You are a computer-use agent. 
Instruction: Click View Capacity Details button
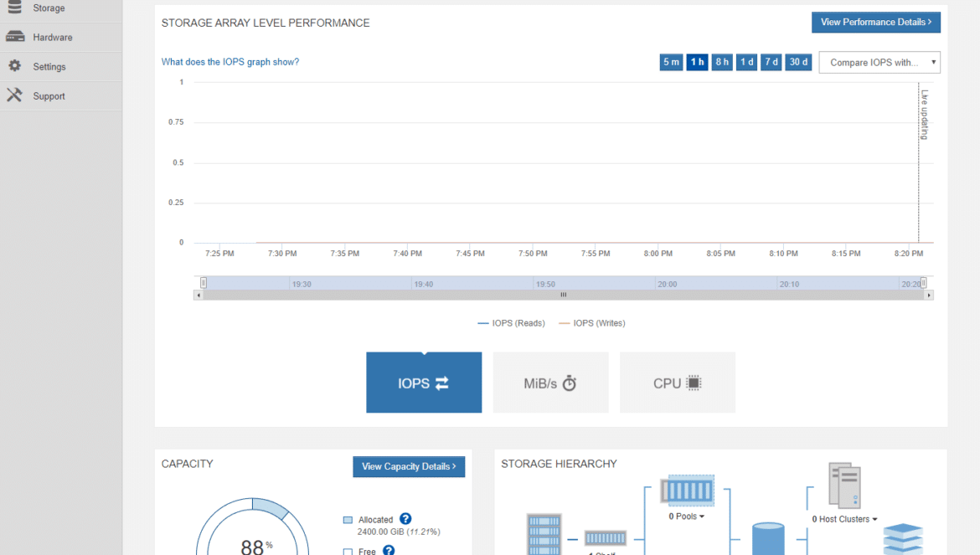coord(409,466)
